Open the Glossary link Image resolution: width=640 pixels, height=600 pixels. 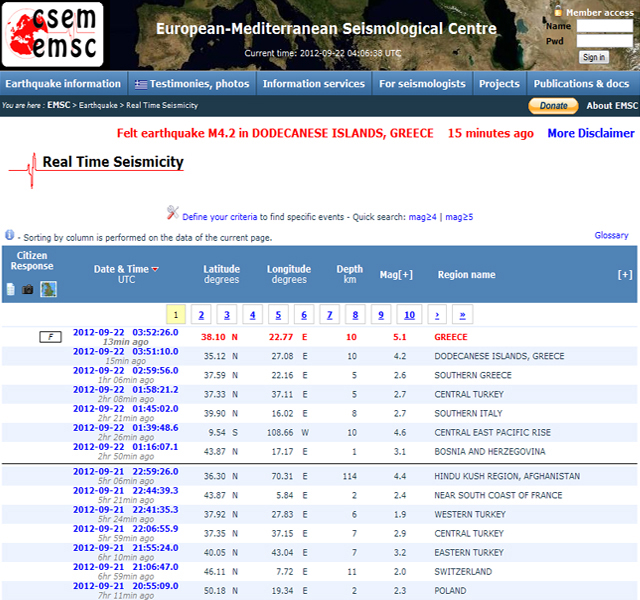(x=611, y=236)
